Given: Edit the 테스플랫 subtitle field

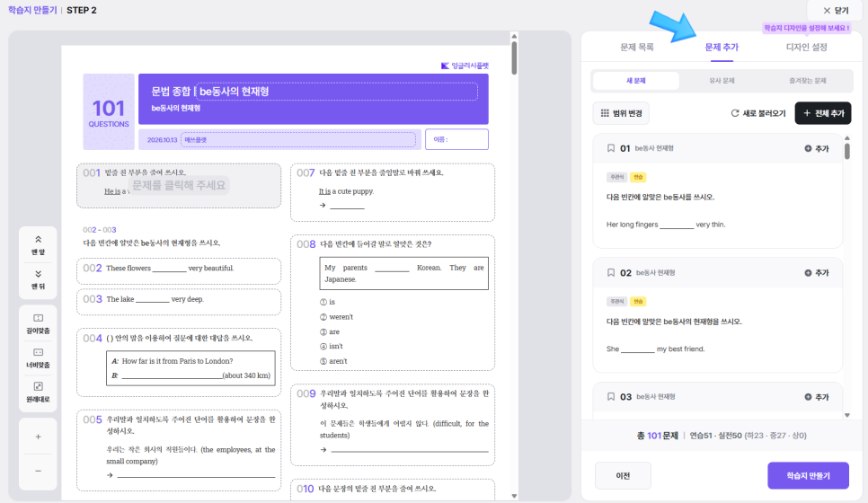Looking at the screenshot, I should (x=298, y=140).
